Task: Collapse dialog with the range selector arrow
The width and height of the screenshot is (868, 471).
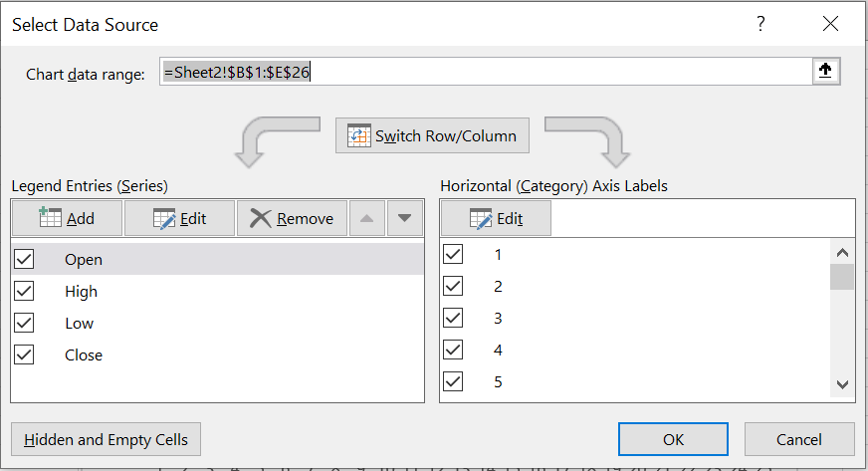Action: coord(826,71)
